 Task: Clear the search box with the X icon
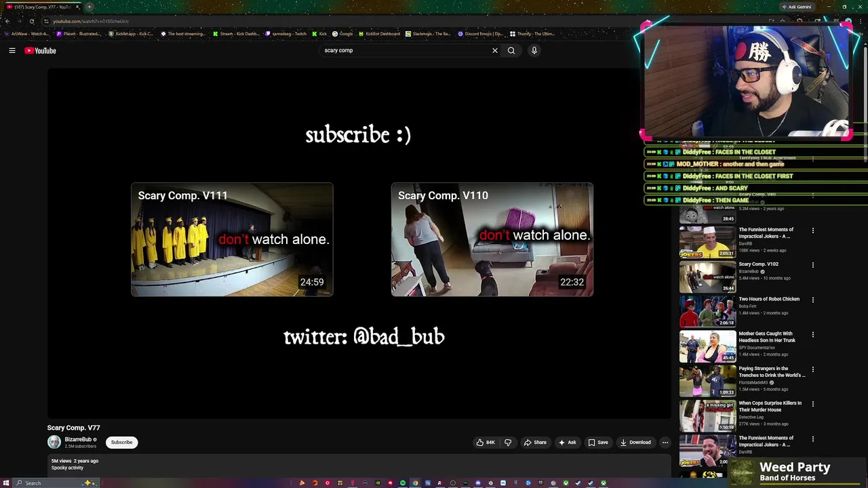[x=495, y=50]
